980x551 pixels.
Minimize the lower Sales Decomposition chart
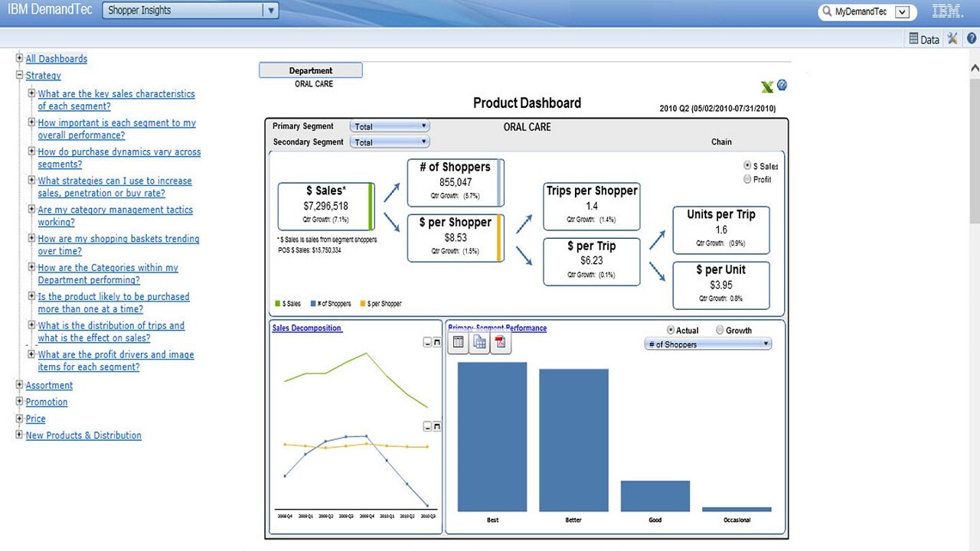tap(427, 426)
